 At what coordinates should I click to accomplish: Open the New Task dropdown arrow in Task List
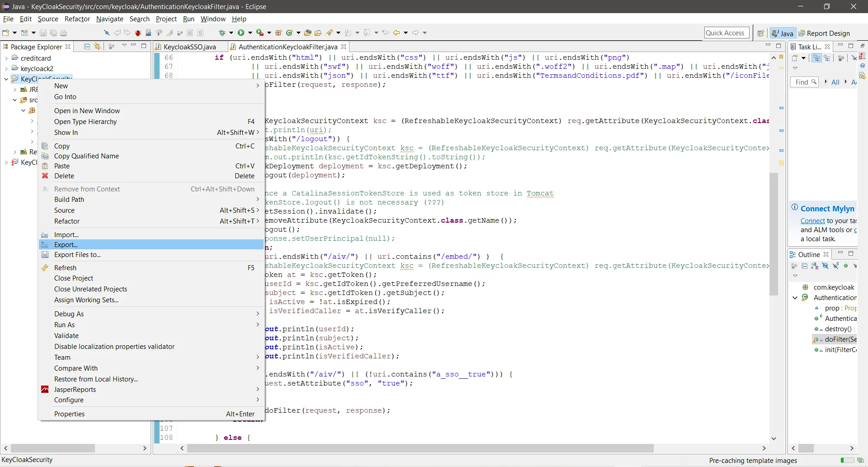pyautogui.click(x=803, y=58)
